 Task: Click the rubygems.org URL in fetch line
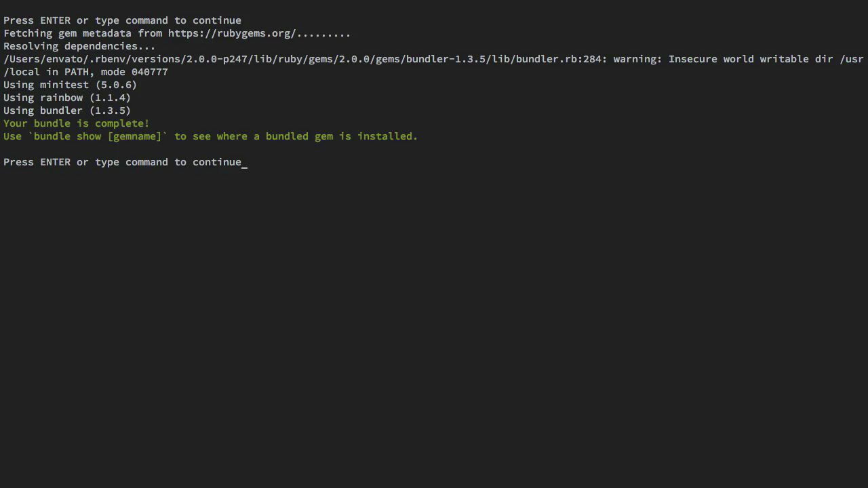pyautogui.click(x=232, y=33)
